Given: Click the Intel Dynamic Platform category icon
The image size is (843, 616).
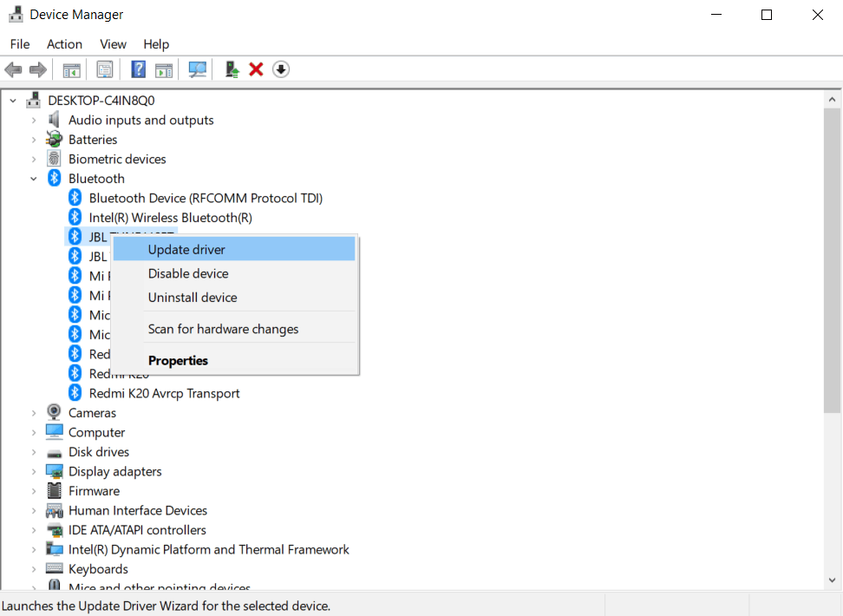Looking at the screenshot, I should pyautogui.click(x=55, y=548).
